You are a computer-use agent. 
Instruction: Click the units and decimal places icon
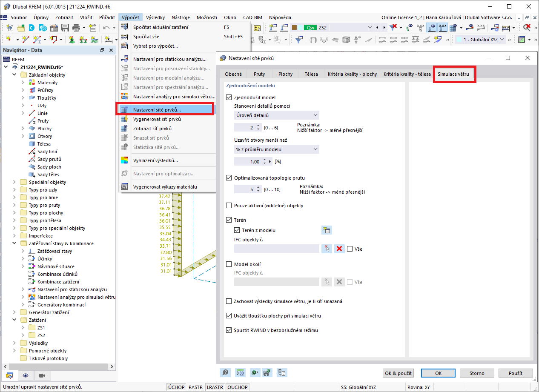coord(240,372)
